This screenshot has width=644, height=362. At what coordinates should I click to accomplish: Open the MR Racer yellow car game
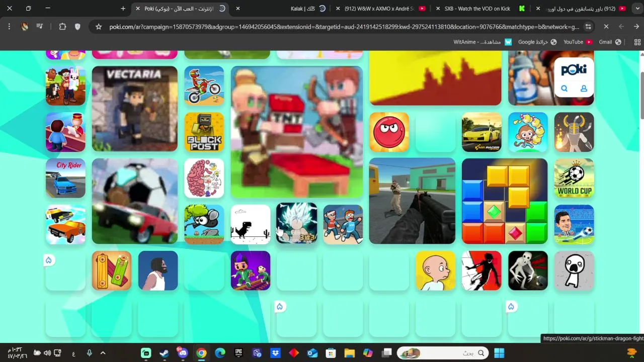point(481,132)
